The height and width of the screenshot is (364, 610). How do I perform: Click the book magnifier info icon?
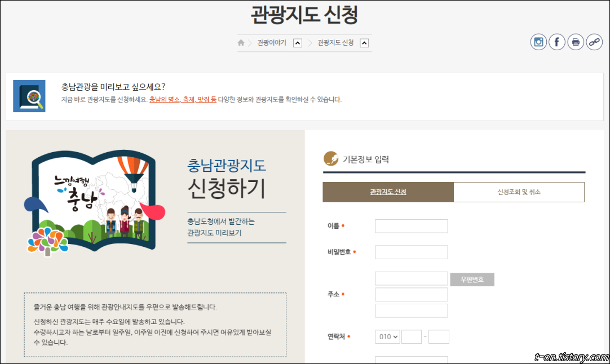coord(29,96)
